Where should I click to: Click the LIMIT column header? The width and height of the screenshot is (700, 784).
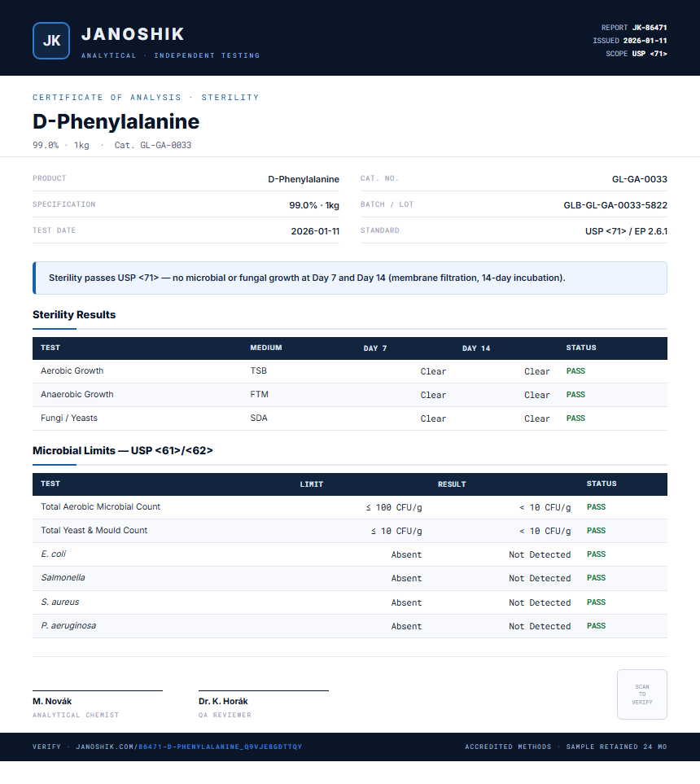pos(312,484)
